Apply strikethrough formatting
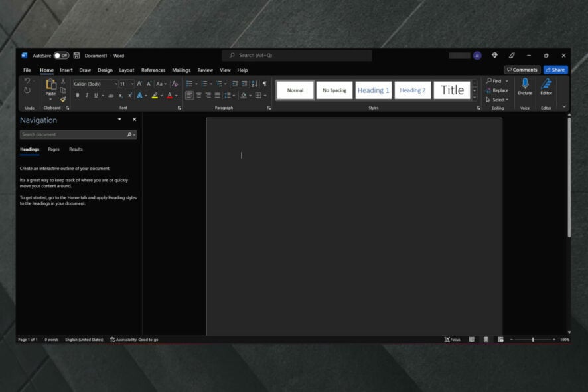The height and width of the screenshot is (392, 588). (111, 96)
